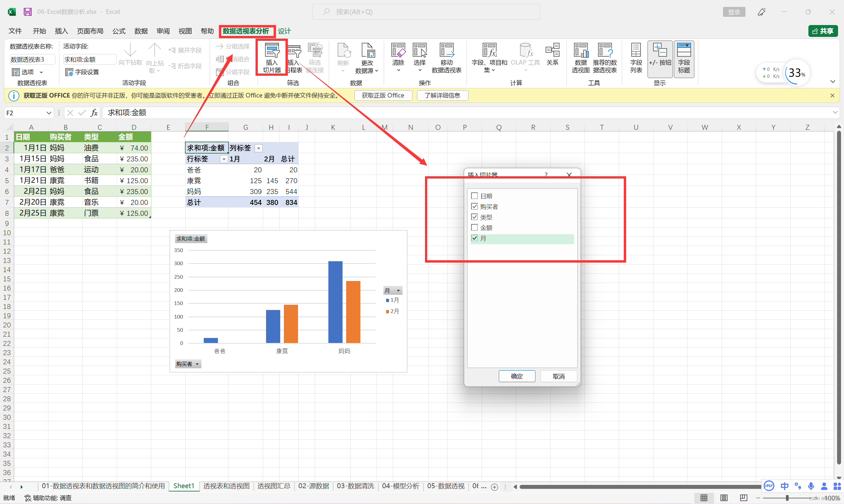
Task: Switch to the 设计 ribbon tab
Action: coord(284,31)
